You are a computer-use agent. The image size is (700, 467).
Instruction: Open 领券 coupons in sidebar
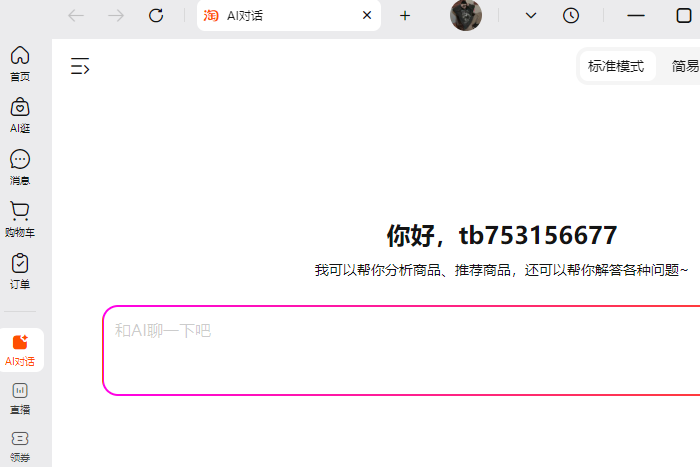20,444
